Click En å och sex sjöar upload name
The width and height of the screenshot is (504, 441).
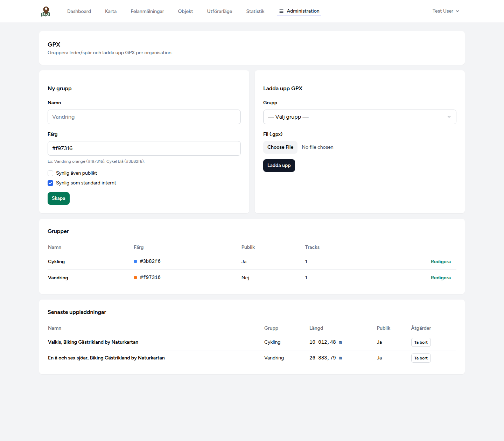[106, 358]
